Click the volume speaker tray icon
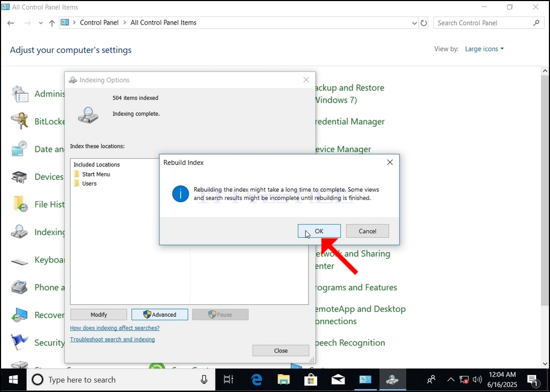Image resolution: width=550 pixels, height=392 pixels. click(477, 380)
